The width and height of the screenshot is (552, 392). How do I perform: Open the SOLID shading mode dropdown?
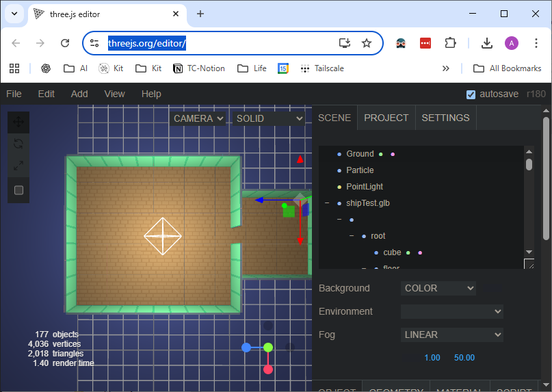point(269,118)
